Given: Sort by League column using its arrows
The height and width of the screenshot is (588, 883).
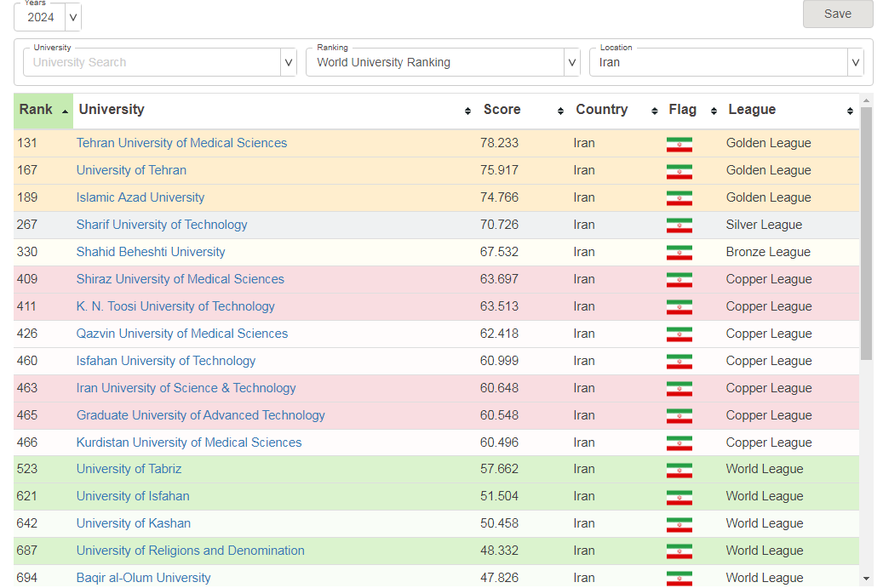Looking at the screenshot, I should pos(849,111).
